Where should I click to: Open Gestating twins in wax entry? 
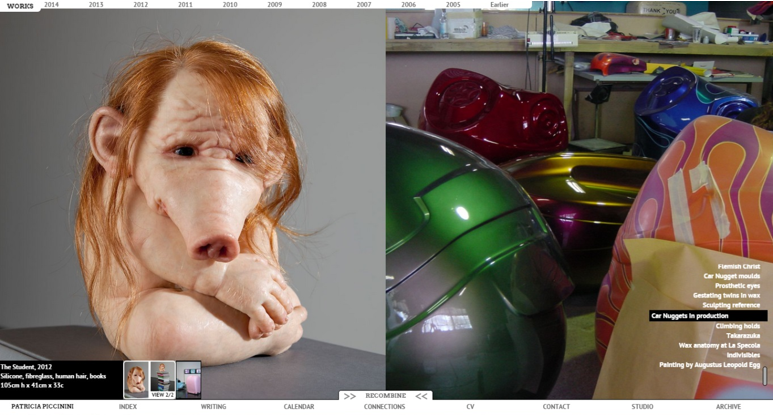pyautogui.click(x=726, y=295)
